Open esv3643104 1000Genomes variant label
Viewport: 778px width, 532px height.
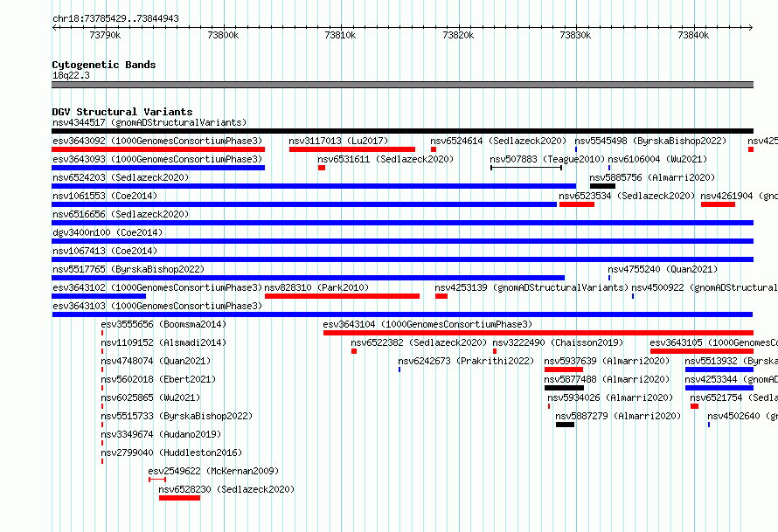click(427, 324)
